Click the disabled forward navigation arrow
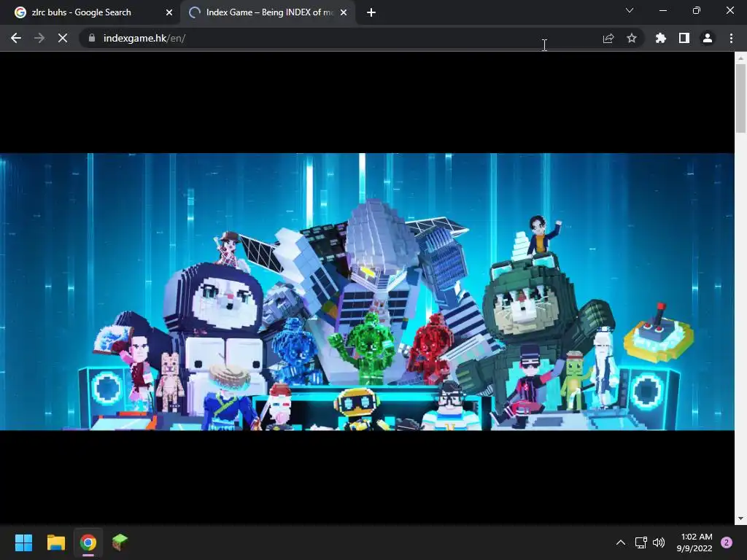The width and height of the screenshot is (747, 560). (39, 38)
